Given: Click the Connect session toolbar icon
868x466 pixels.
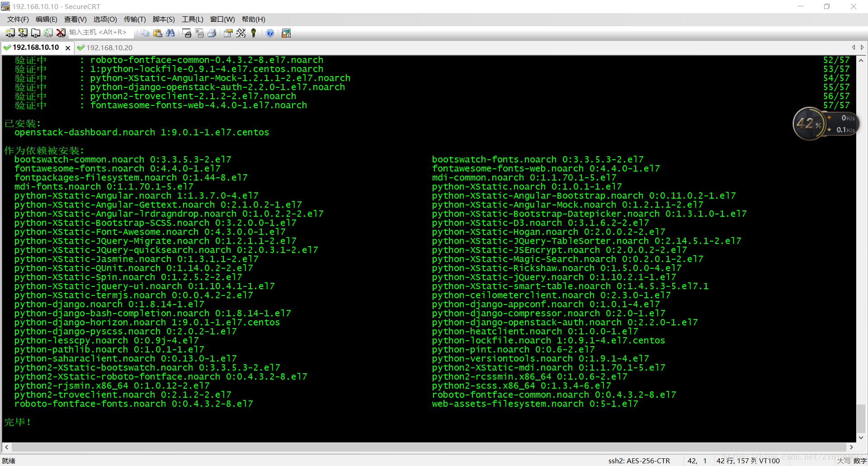Looking at the screenshot, I should [10, 33].
